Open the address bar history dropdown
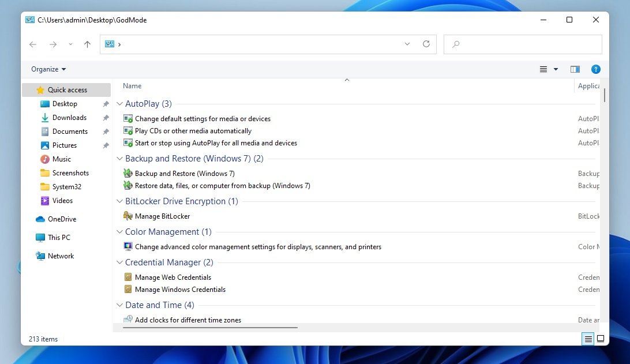 coord(407,44)
